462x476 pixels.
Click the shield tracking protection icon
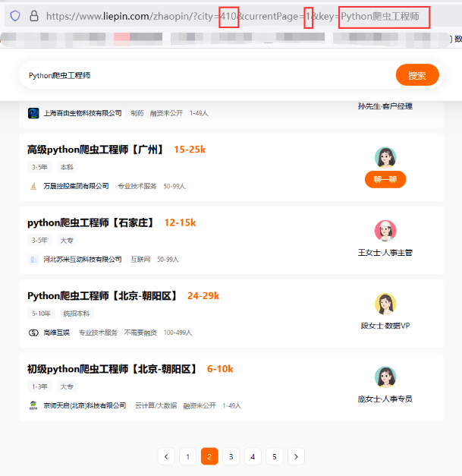click(x=15, y=16)
